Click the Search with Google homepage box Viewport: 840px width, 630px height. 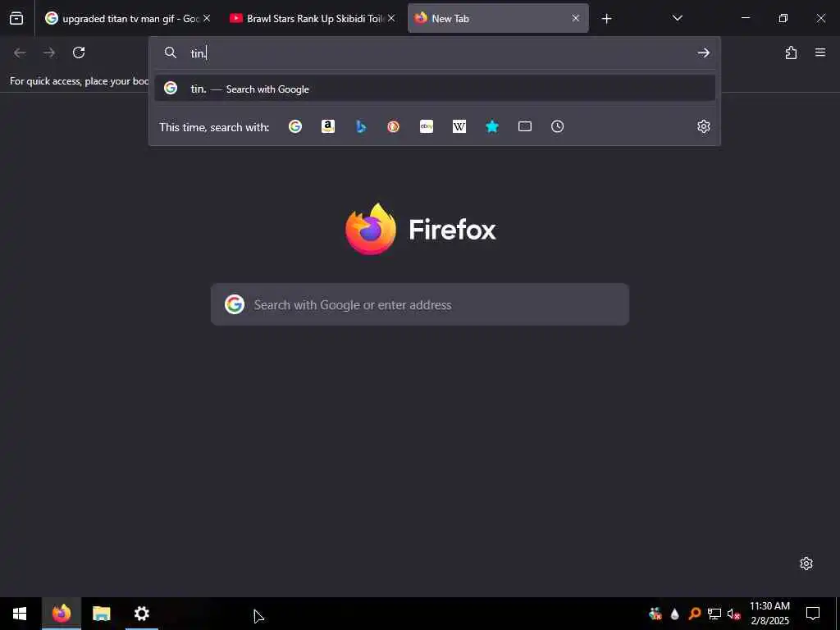coord(419,304)
